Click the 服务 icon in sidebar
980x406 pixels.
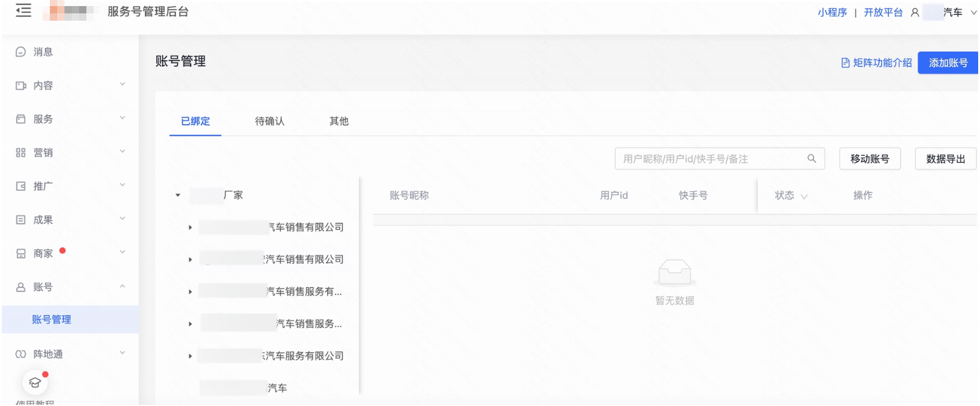(21, 119)
